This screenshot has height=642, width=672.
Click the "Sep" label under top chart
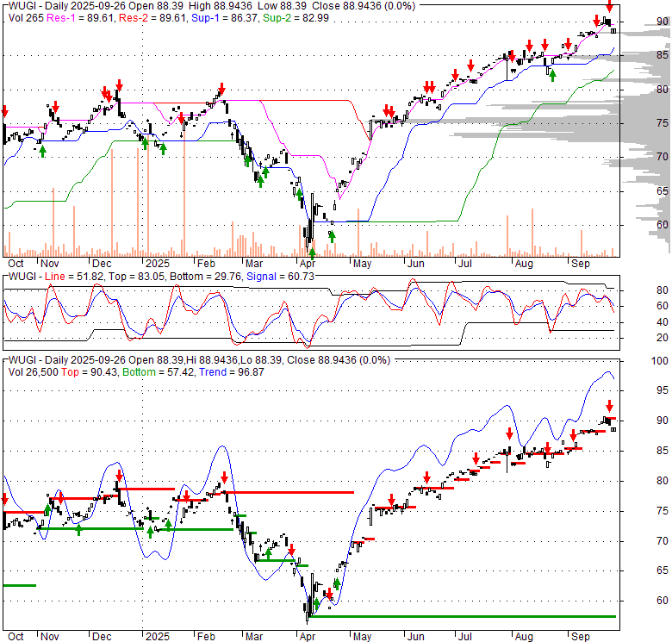pos(581,264)
